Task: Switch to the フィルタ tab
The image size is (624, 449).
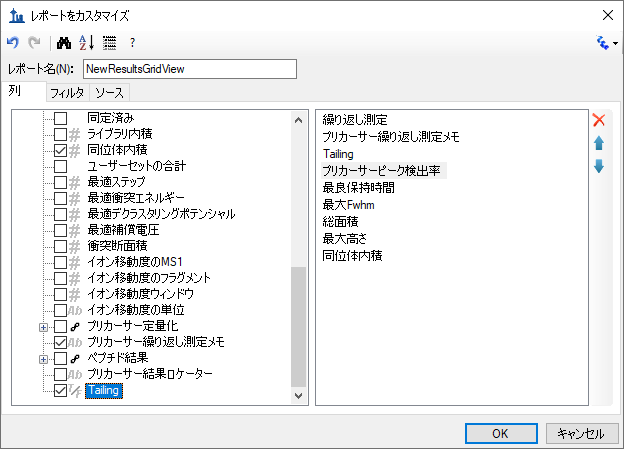Action: click(x=67, y=93)
